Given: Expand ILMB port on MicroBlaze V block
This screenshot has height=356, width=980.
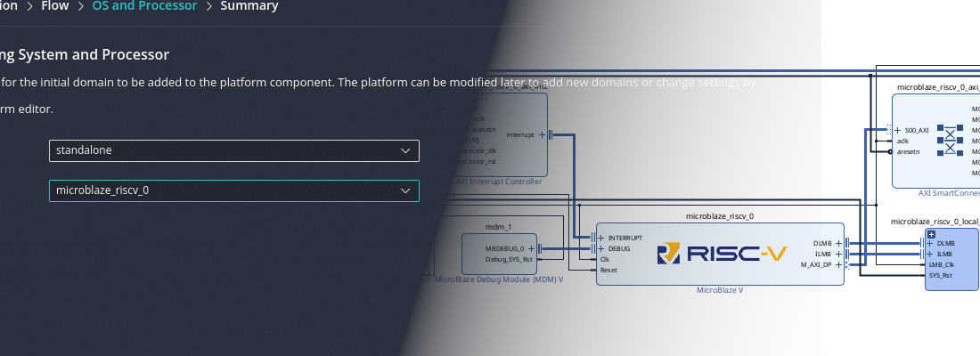Looking at the screenshot, I should point(838,254).
